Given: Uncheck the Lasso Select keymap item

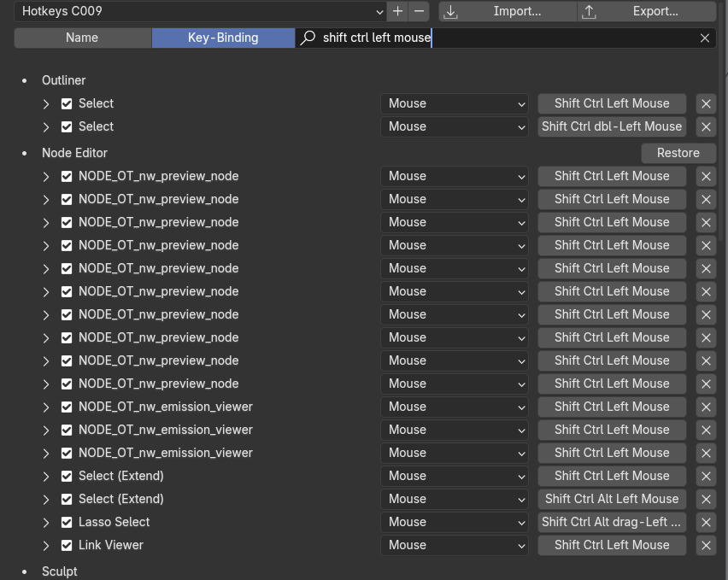Looking at the screenshot, I should click(x=67, y=522).
